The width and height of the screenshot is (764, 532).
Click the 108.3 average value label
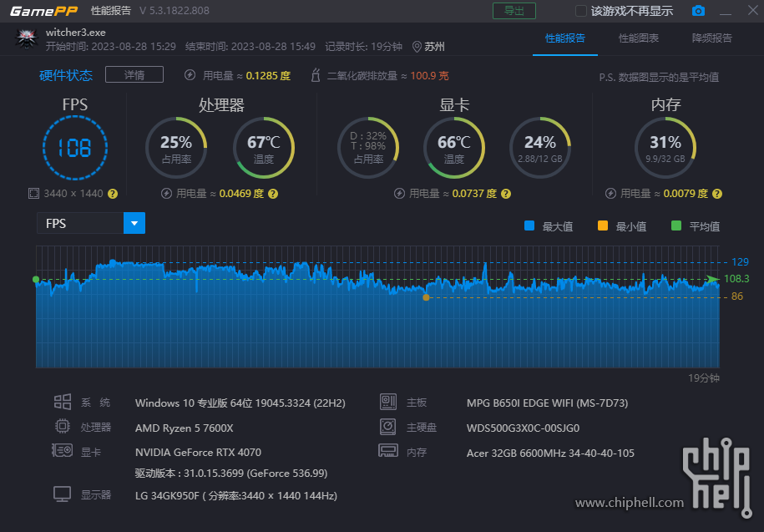pyautogui.click(x=736, y=279)
